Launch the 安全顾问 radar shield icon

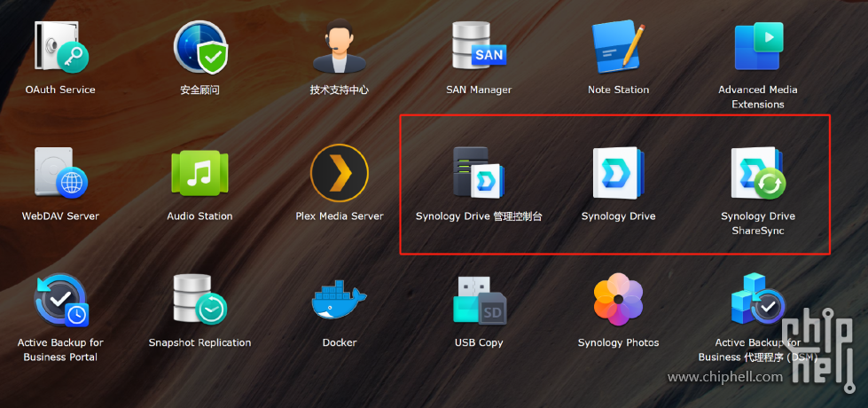pos(199,46)
